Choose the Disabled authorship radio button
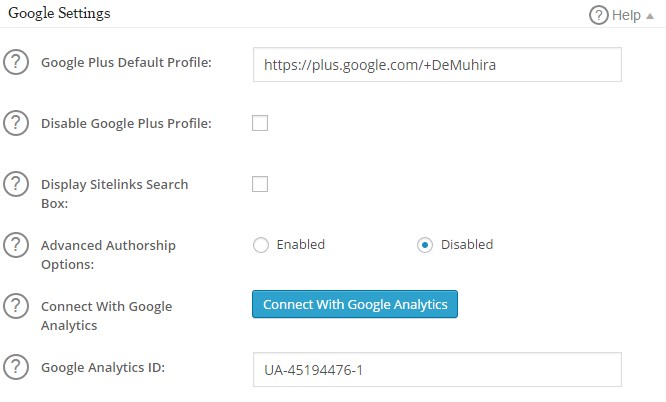 coord(425,245)
